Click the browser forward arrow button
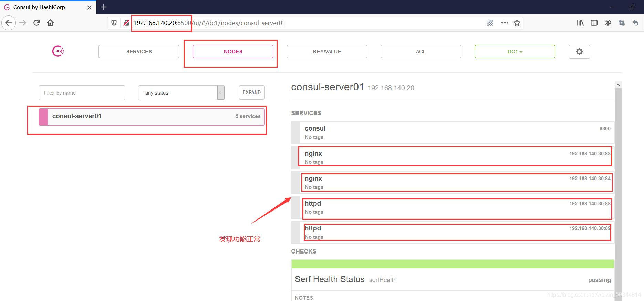644x301 pixels. coord(23,23)
